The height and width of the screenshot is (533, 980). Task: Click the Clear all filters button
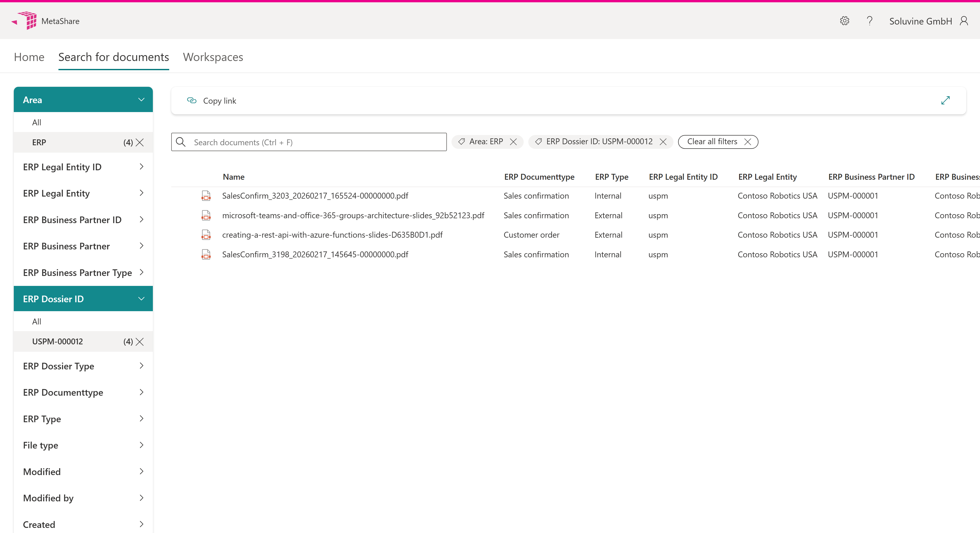click(717, 142)
